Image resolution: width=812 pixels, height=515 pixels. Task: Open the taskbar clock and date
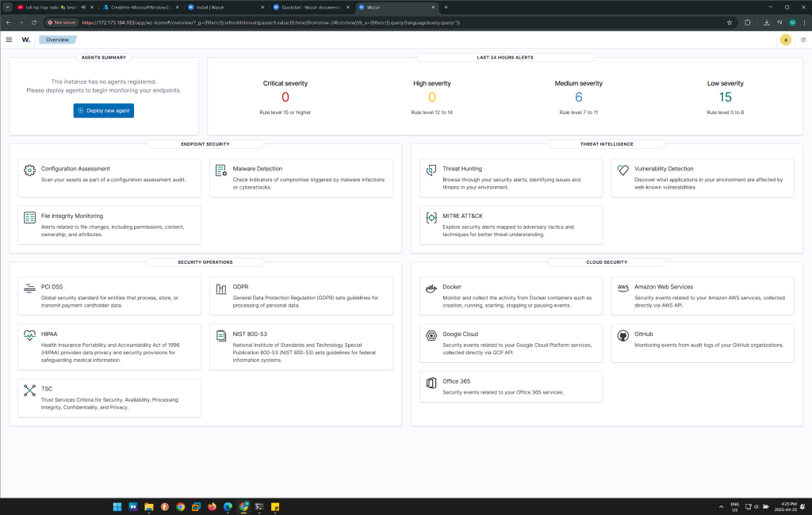[786, 507]
